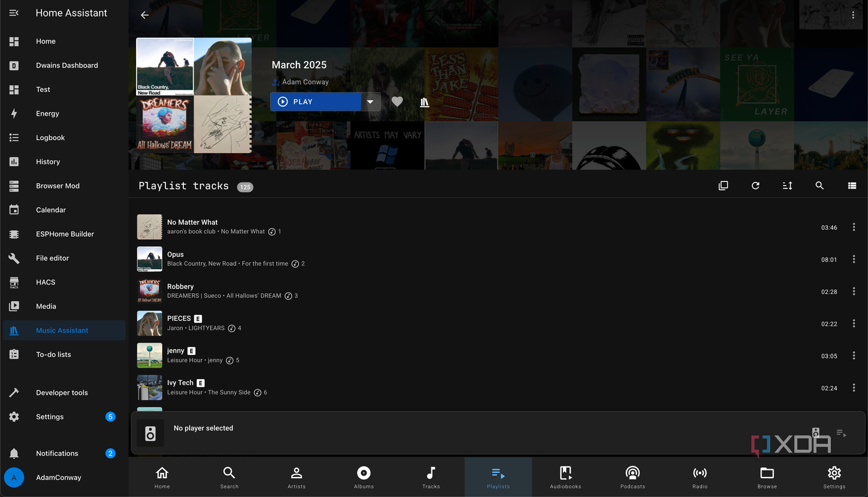Open options menu for jenny
868x497 pixels.
tap(854, 356)
